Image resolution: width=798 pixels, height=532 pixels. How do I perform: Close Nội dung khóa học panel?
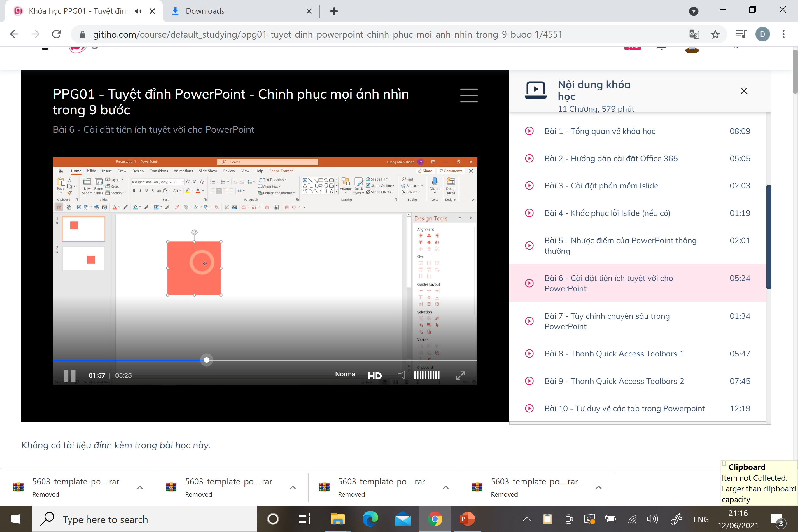click(744, 91)
